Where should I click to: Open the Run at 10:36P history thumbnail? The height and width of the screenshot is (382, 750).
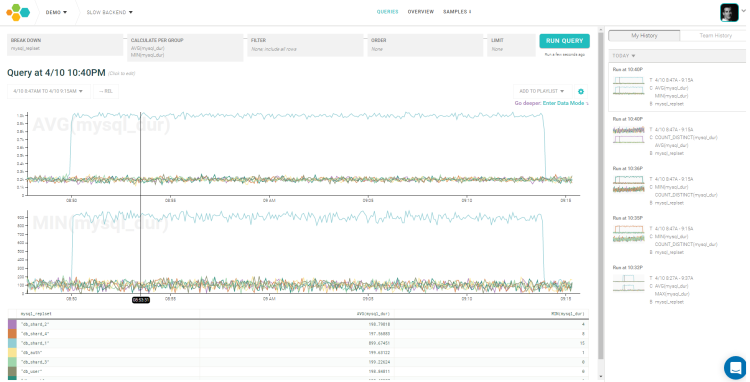pos(629,185)
